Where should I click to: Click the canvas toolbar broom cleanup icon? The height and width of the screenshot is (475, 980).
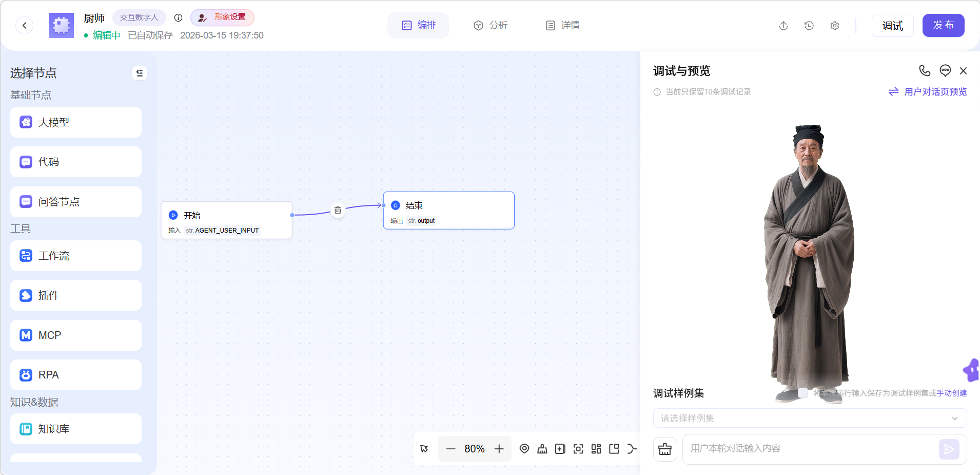(542, 449)
